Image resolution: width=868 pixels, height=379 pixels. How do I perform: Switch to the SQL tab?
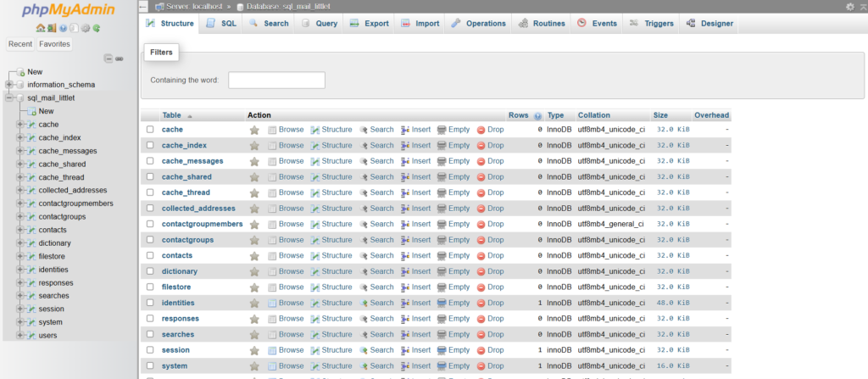(x=221, y=23)
